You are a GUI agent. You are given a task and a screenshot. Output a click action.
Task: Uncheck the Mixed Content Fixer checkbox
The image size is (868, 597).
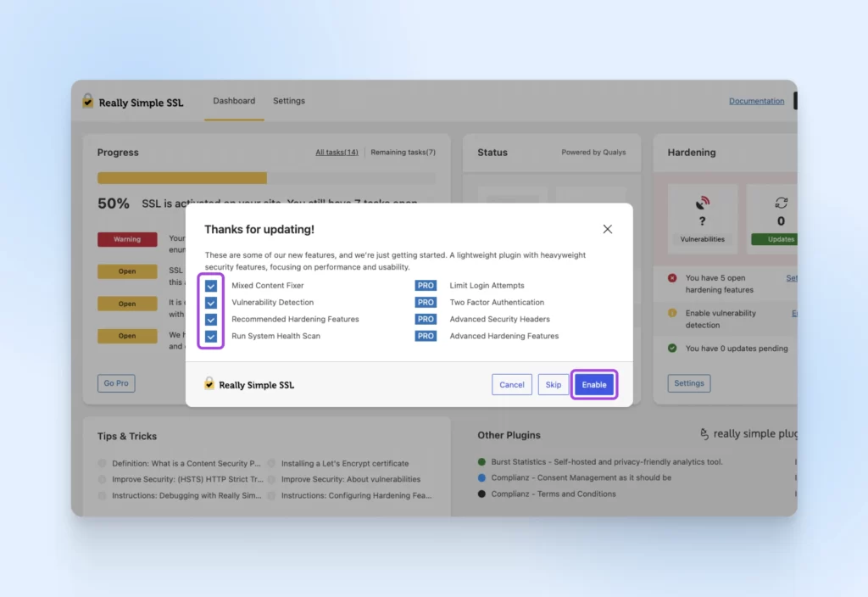point(211,286)
